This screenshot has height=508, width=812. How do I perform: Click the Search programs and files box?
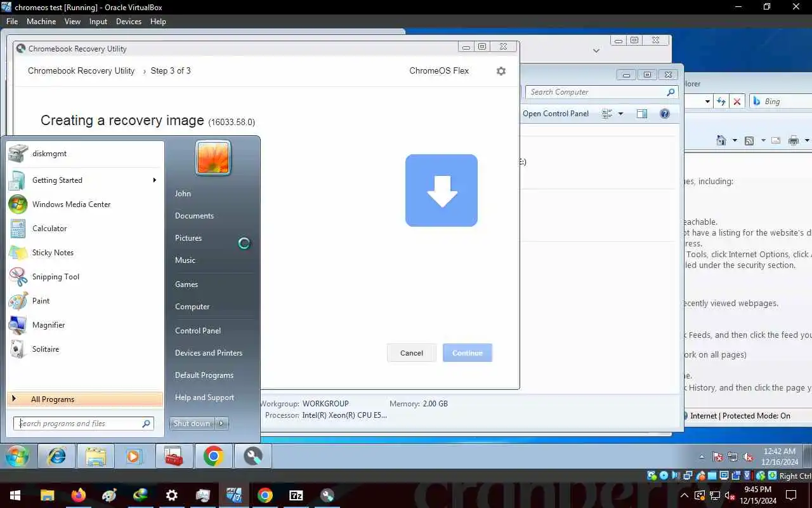click(83, 424)
